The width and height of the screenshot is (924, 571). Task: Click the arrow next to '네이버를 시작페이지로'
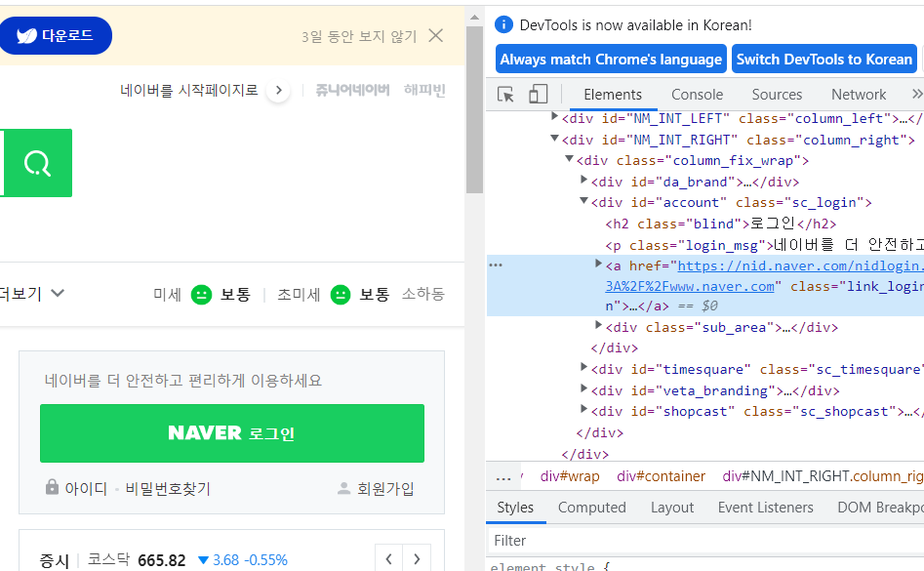click(x=279, y=90)
